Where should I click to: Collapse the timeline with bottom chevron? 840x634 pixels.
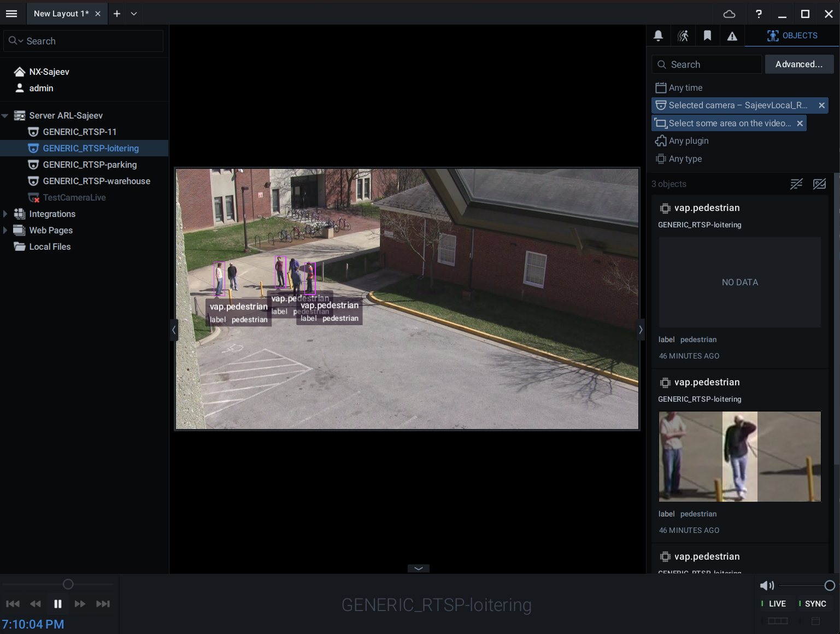coord(419,568)
